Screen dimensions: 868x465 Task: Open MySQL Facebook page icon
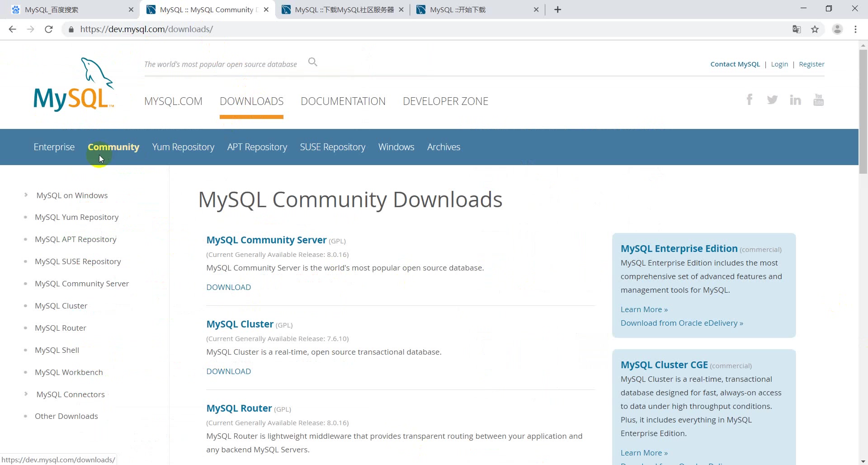[x=750, y=100]
